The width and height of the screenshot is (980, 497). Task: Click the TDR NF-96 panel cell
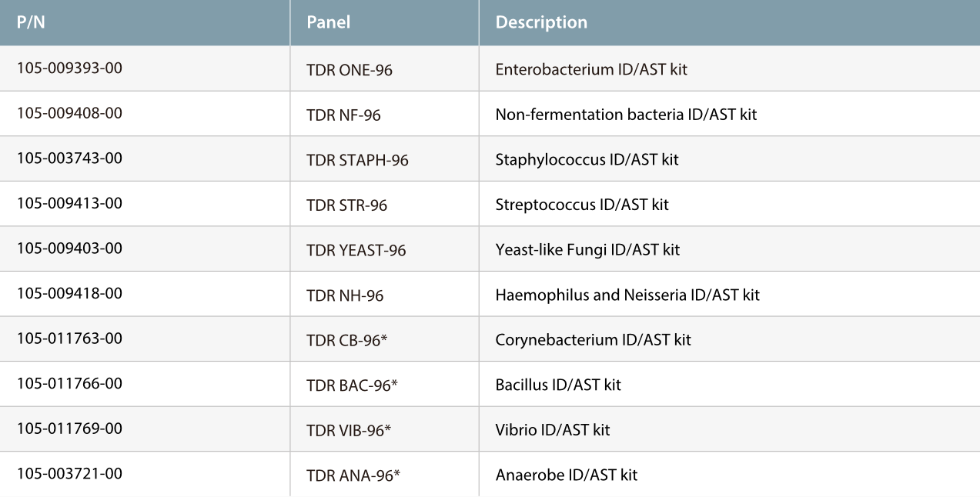344,115
